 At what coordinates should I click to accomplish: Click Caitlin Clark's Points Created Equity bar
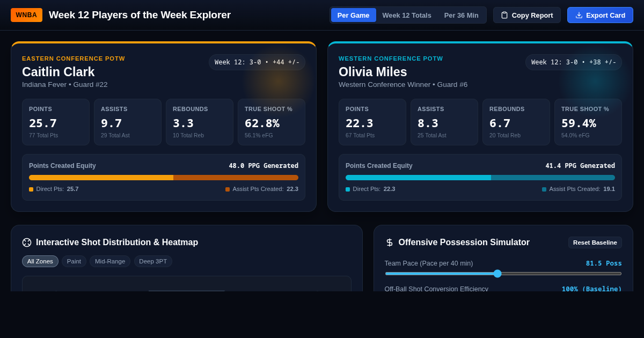point(164,178)
